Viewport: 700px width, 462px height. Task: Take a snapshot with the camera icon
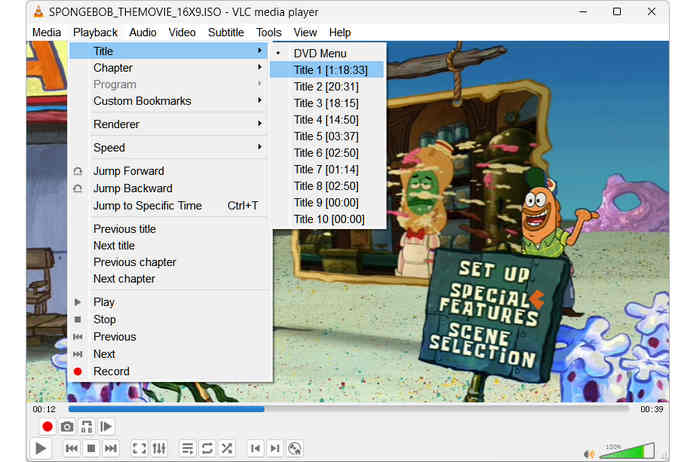tap(67, 427)
